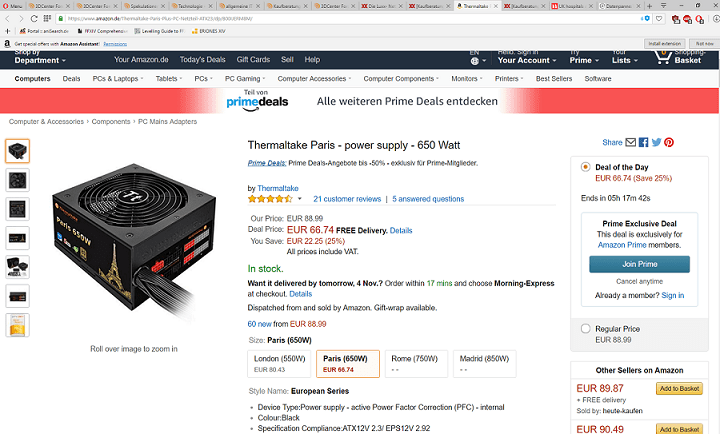Select the Regular Price radio option
This screenshot has height=434, width=720.
click(x=585, y=329)
